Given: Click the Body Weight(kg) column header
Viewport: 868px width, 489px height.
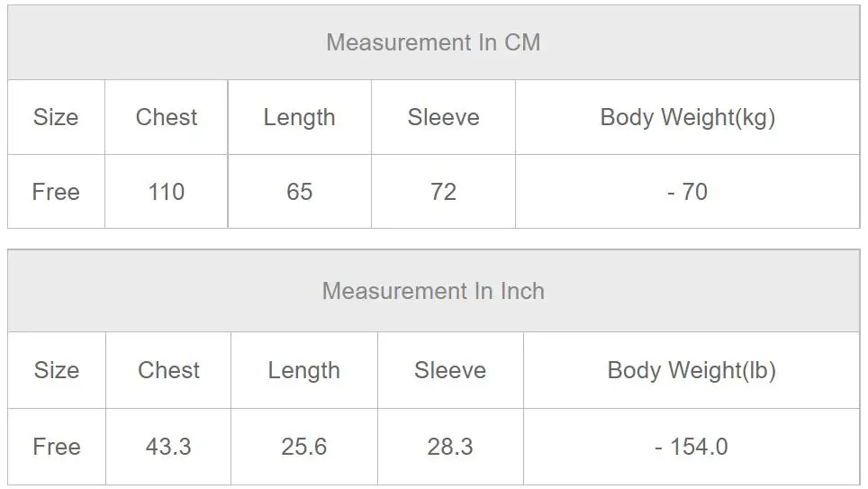Looking at the screenshot, I should (688, 117).
